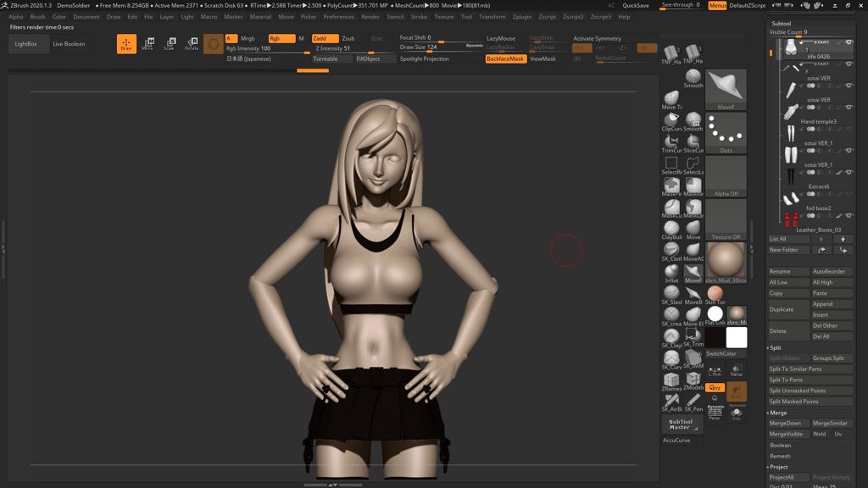Open the Zplugin menu
Image resolution: width=868 pixels, height=488 pixels.
522,17
